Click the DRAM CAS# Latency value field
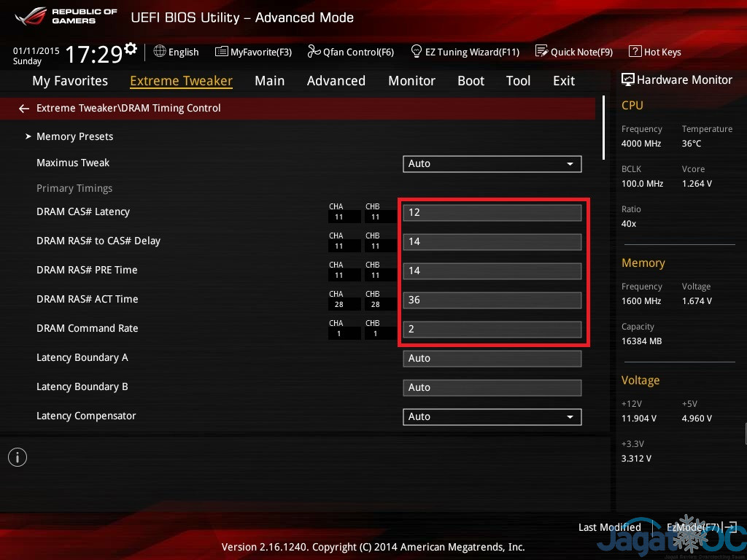 tap(492, 213)
